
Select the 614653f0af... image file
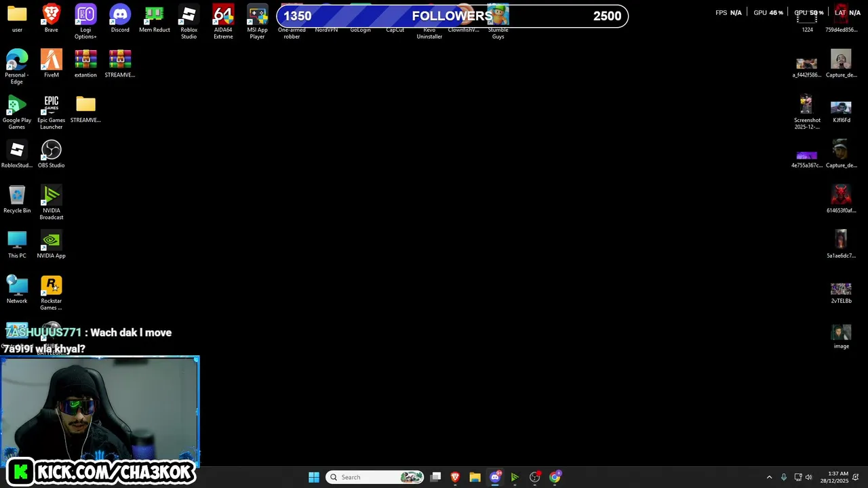point(841,199)
